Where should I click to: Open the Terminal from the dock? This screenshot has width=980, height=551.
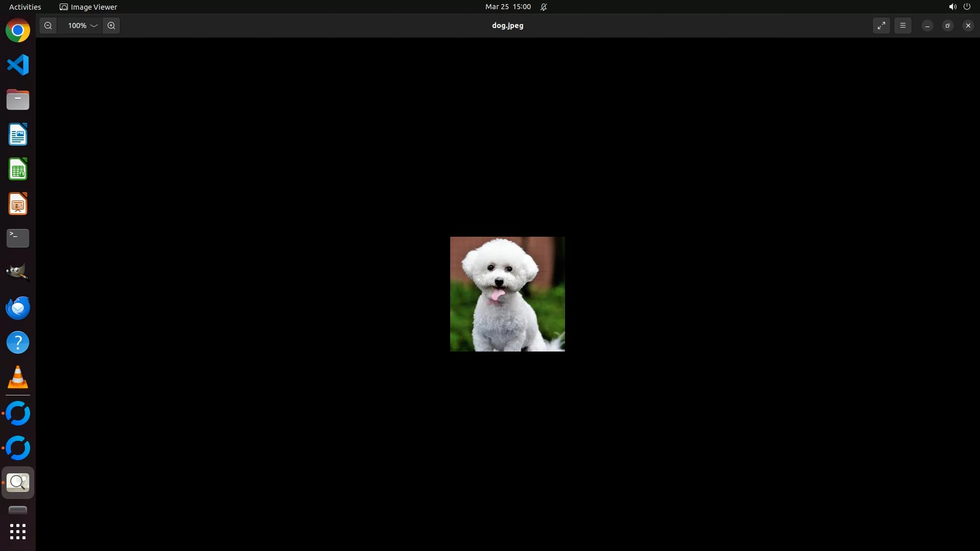click(x=18, y=238)
